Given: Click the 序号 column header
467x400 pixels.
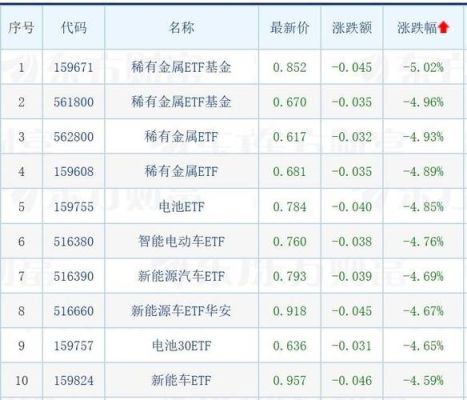Looking at the screenshot, I should pyautogui.click(x=21, y=28).
